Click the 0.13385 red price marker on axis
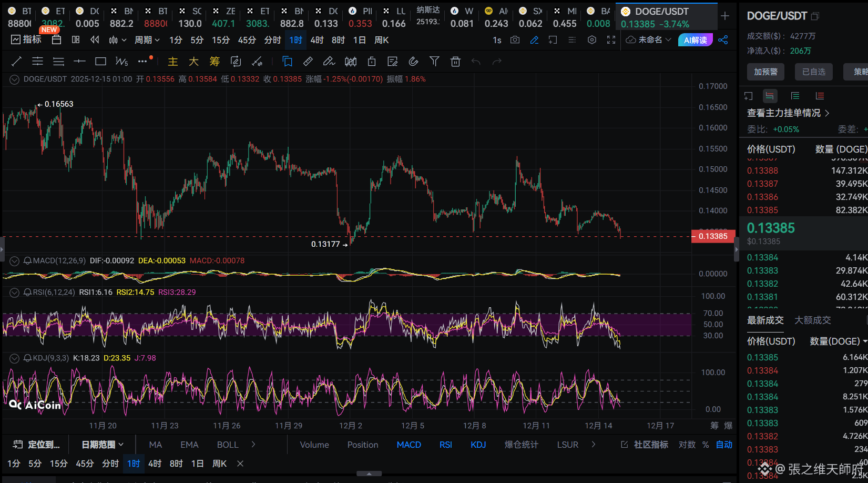This screenshot has height=483, width=868. coord(712,236)
